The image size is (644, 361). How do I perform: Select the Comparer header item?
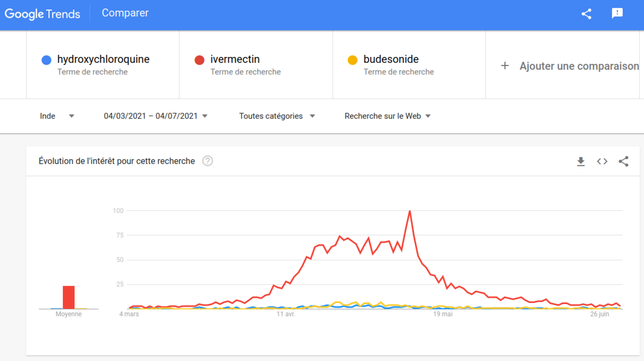click(125, 13)
